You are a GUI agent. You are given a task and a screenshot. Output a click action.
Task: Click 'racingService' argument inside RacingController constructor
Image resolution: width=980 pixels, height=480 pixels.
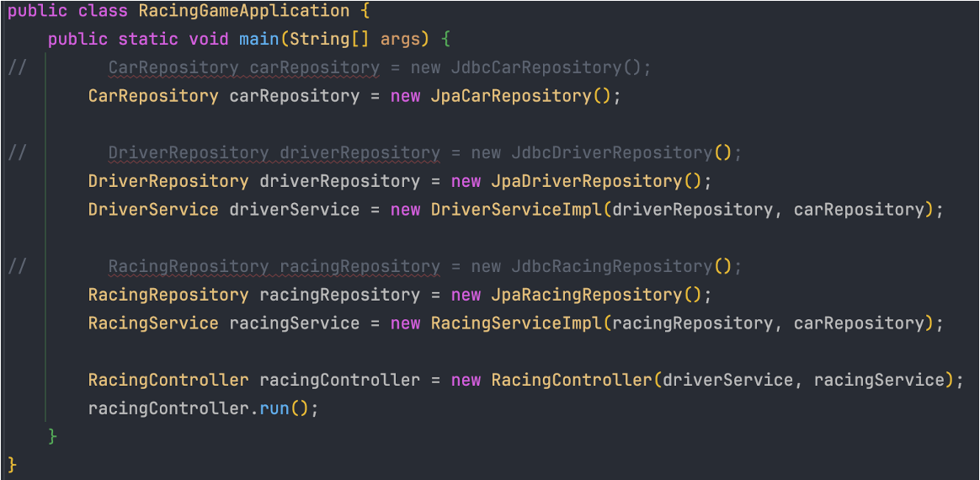pos(879,380)
